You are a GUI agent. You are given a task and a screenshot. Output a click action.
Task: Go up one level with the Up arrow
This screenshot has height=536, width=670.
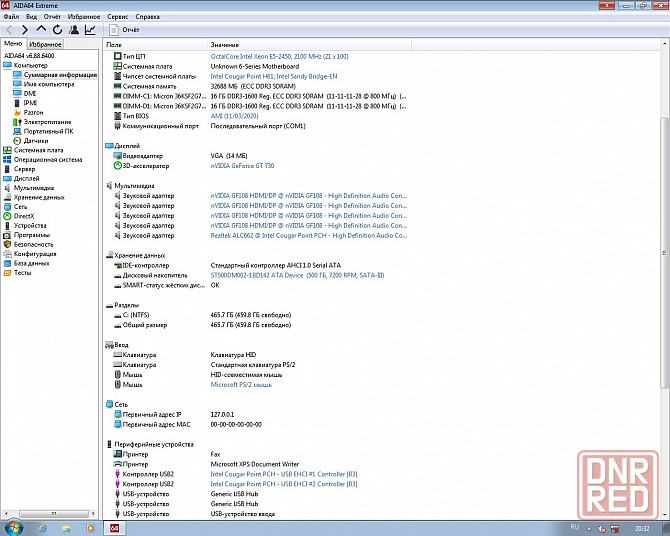(41, 29)
